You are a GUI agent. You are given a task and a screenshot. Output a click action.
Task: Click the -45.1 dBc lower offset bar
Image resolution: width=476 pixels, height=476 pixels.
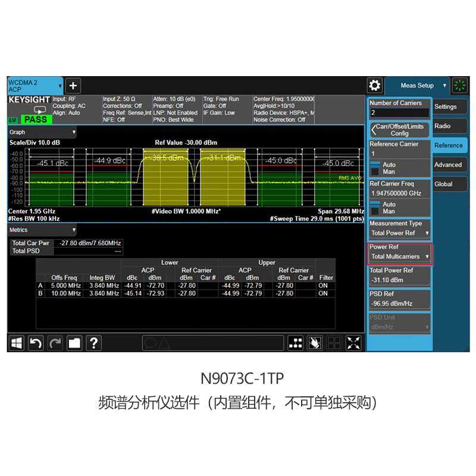point(51,189)
